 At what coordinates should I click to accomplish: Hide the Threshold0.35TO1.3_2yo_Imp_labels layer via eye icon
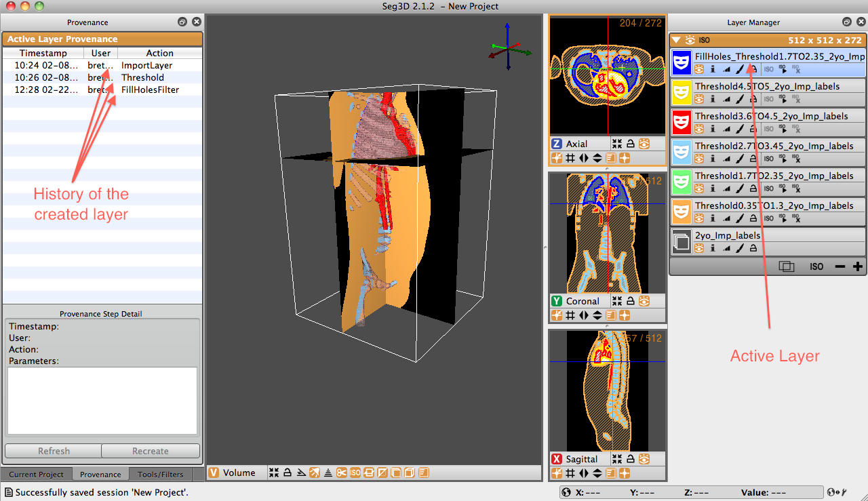pyautogui.click(x=699, y=218)
